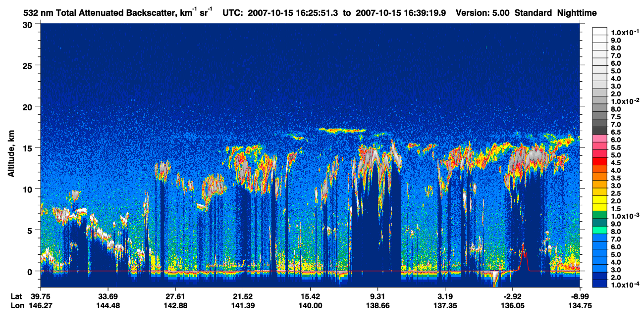Image resolution: width=644 pixels, height=330 pixels.
Task: Click latitude value '21.52'
Action: pyautogui.click(x=243, y=296)
